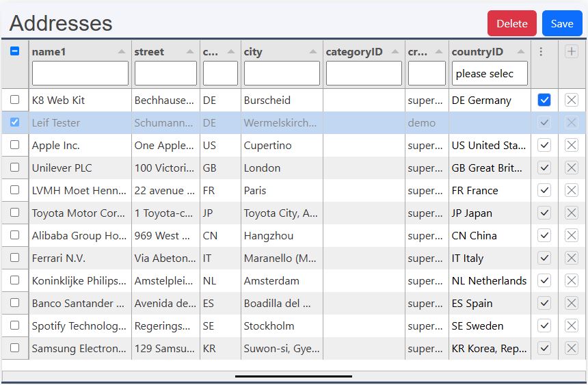Viewport: 588px width, 385px height.
Task: Click the 'DE Germany' country cell
Action: click(x=490, y=101)
